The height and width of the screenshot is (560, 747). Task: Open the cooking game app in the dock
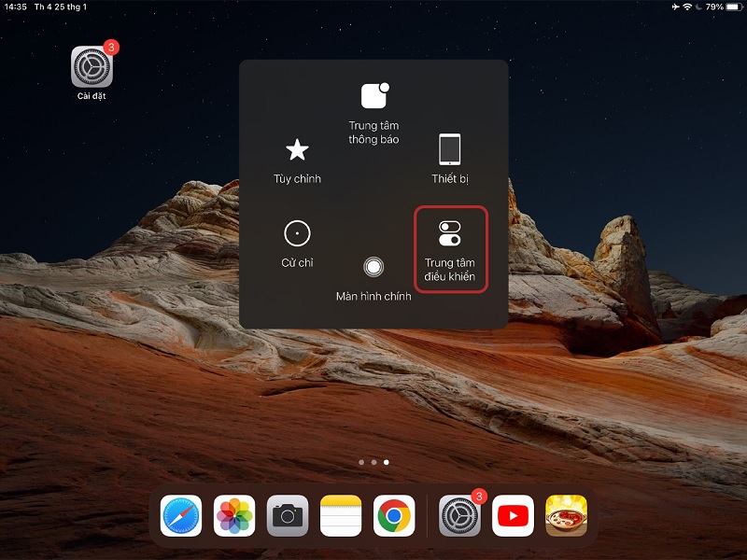pyautogui.click(x=568, y=514)
